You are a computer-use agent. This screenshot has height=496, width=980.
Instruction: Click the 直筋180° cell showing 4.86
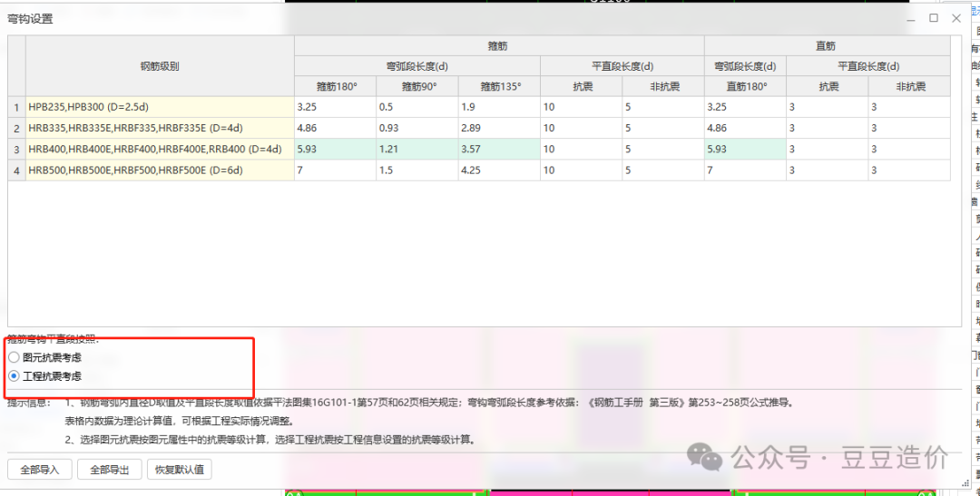tap(744, 128)
